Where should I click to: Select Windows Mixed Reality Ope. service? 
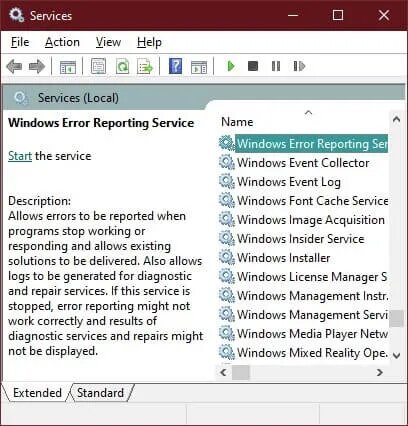(x=303, y=353)
